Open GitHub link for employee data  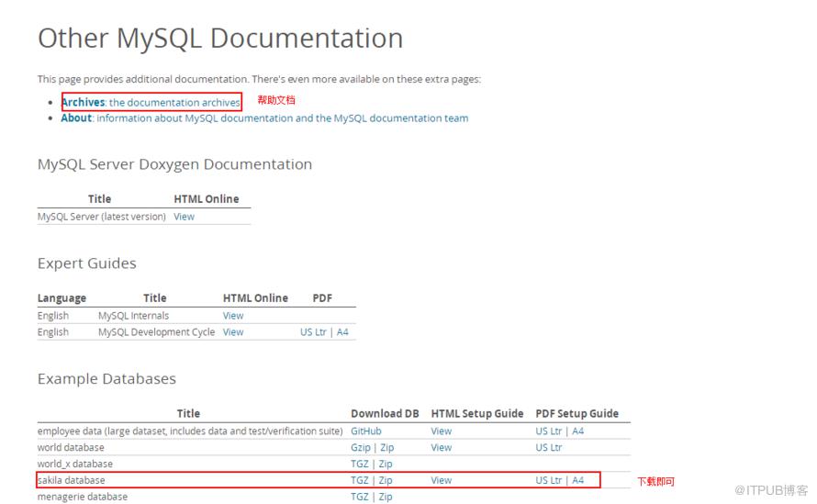point(365,431)
